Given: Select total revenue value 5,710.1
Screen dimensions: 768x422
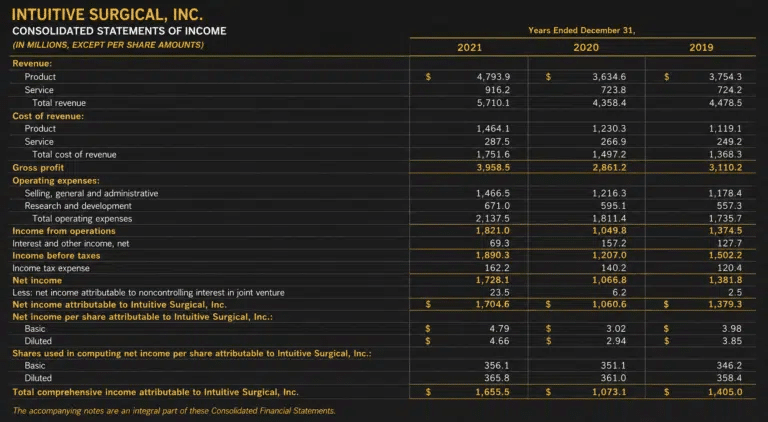Looking at the screenshot, I should point(493,103).
